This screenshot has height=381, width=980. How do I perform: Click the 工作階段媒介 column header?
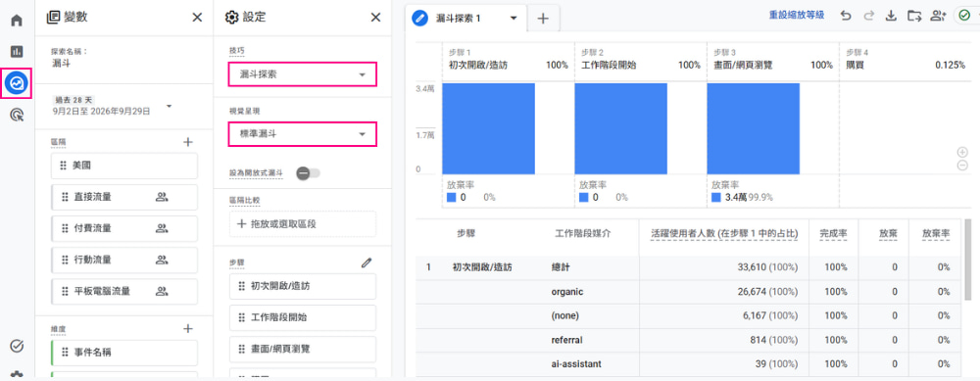582,233
